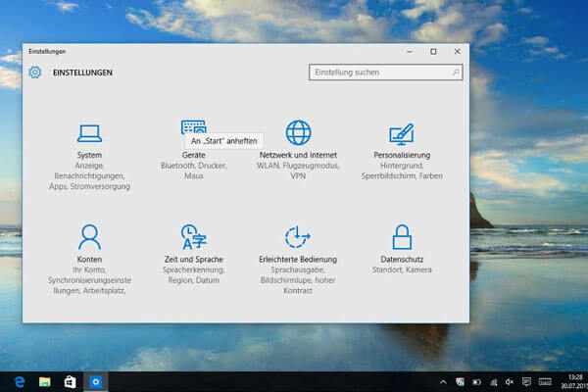Click the Netzwerk und Internet label
588x392 pixels.
tap(298, 155)
